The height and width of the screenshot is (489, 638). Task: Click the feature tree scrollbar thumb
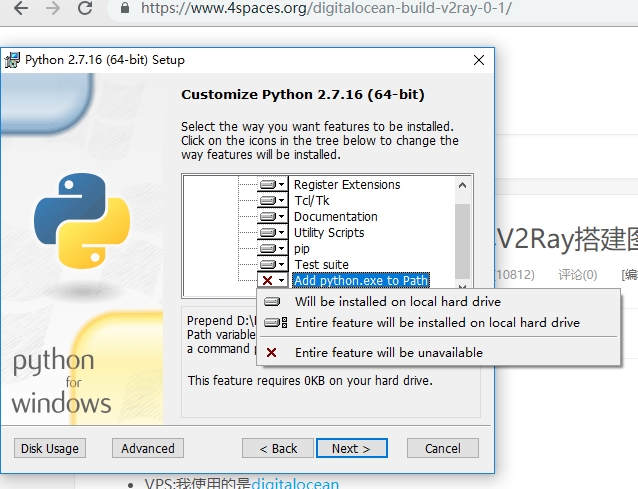(x=462, y=241)
